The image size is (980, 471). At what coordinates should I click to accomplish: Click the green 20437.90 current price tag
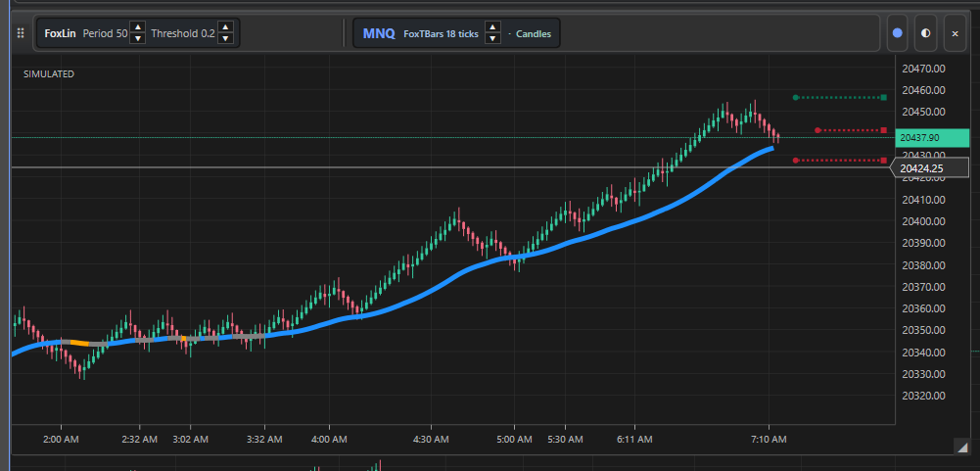click(932, 138)
